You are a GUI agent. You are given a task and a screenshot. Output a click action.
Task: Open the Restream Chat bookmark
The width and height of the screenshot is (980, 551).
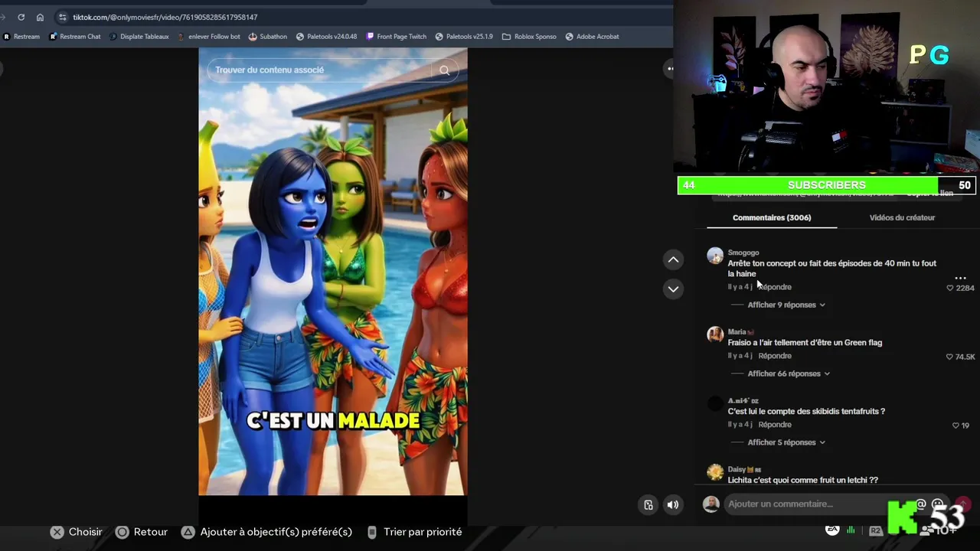coord(75,36)
